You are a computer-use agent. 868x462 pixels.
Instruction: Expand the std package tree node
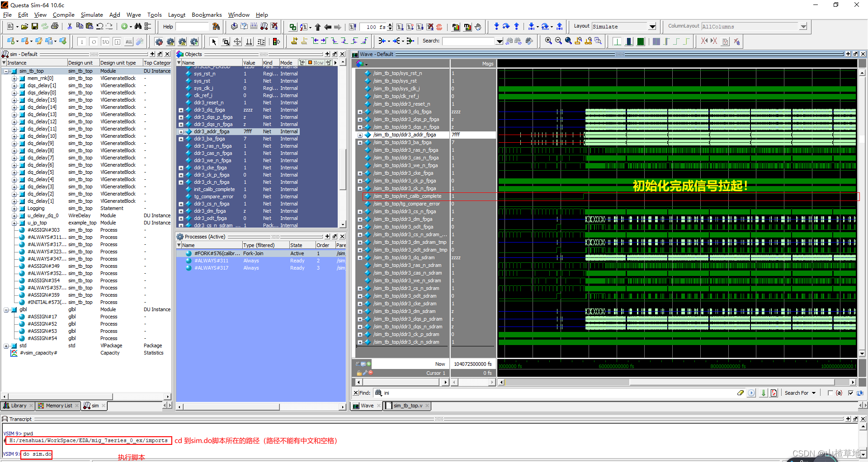[6, 346]
